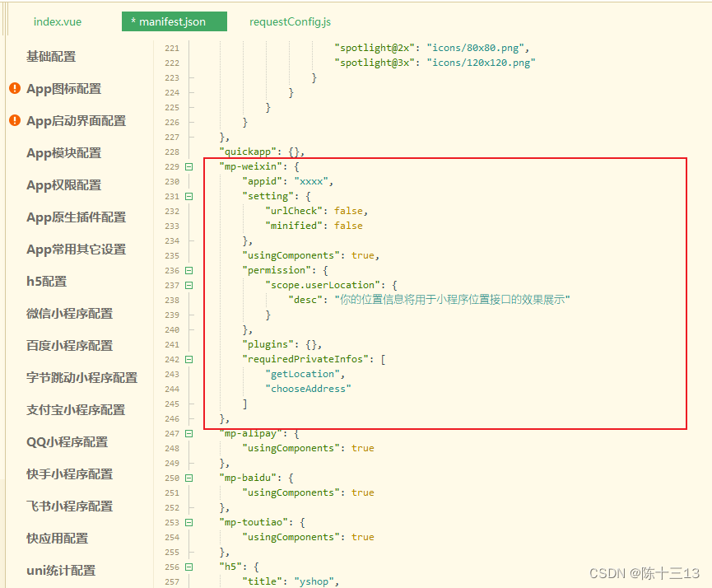Open 快应用配置 section
Screen dimensions: 712x588
[58, 539]
